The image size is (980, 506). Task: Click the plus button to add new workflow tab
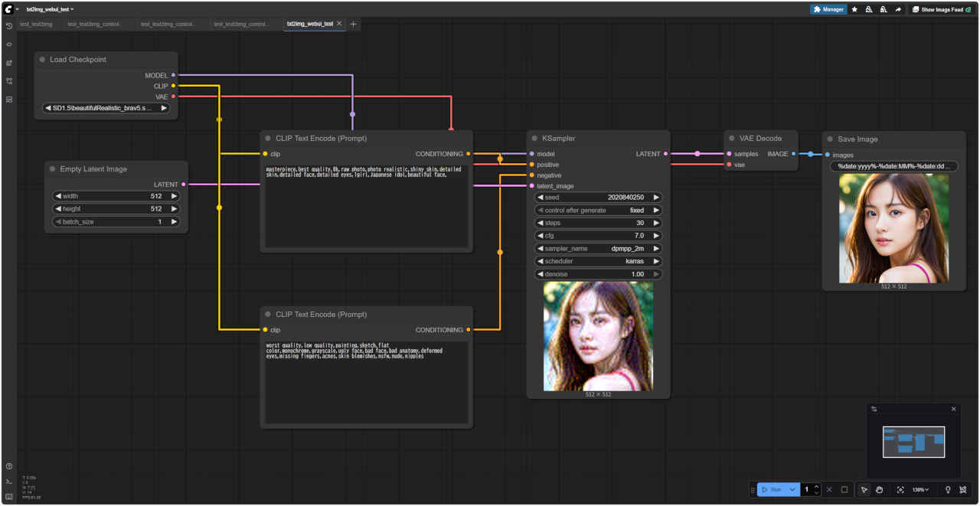click(x=353, y=24)
